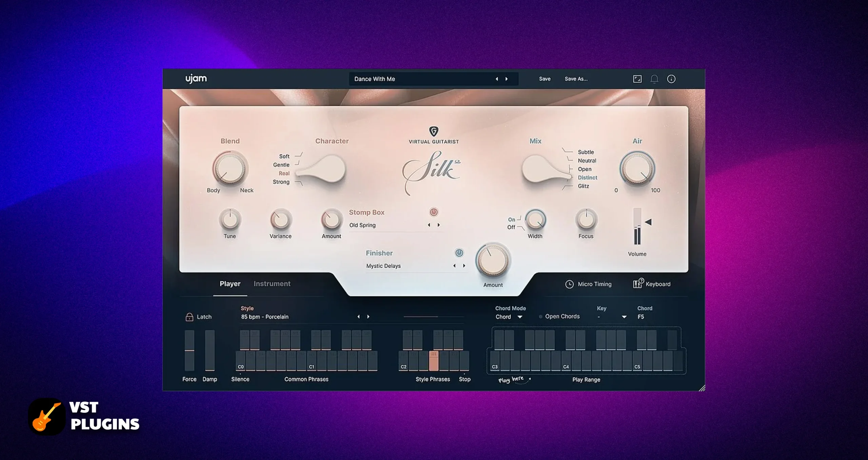Viewport: 868px width, 460px height.
Task: Open the Mystic Delays finisher selector
Action: tap(383, 266)
